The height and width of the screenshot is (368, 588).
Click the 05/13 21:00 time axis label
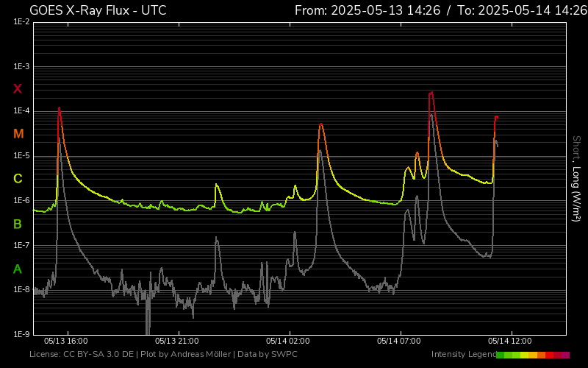tap(177, 341)
